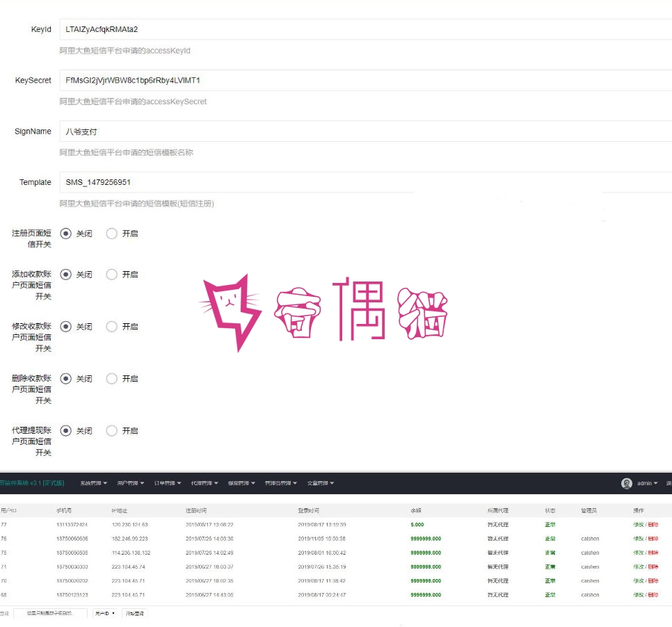Select 关闭 for 修改收款账户页面短信开关

pos(65,327)
